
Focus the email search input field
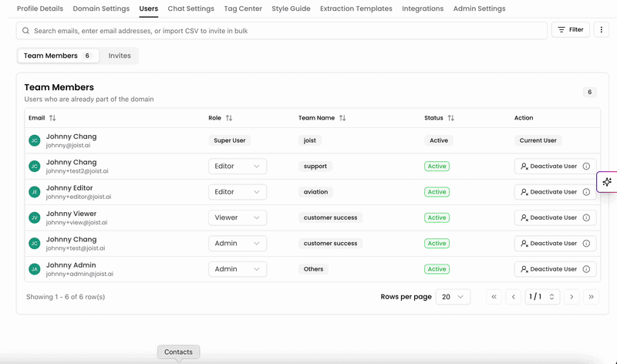282,31
